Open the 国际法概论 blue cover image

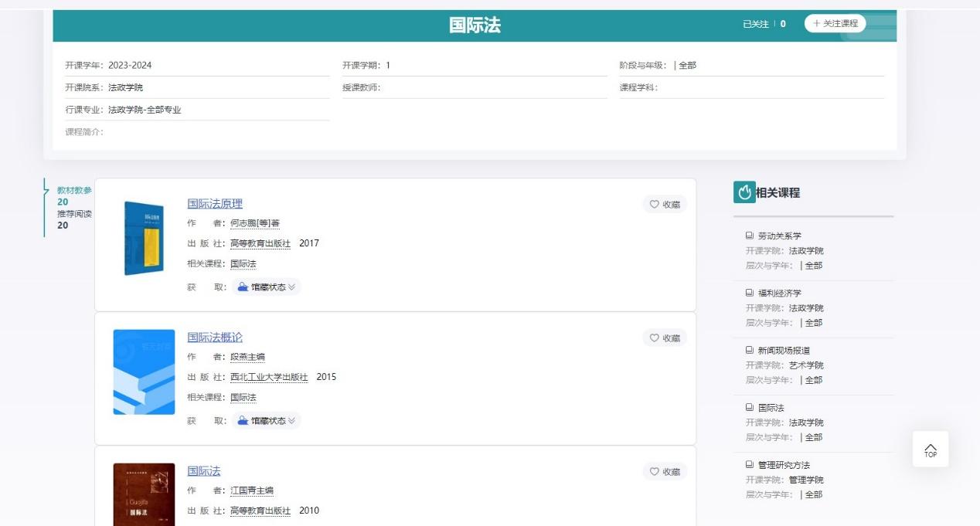pos(144,372)
